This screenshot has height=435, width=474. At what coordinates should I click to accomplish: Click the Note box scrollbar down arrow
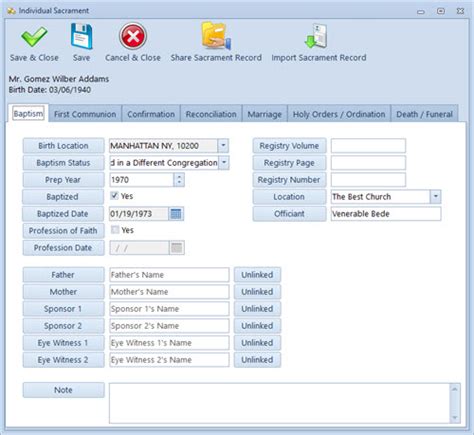coord(455,418)
